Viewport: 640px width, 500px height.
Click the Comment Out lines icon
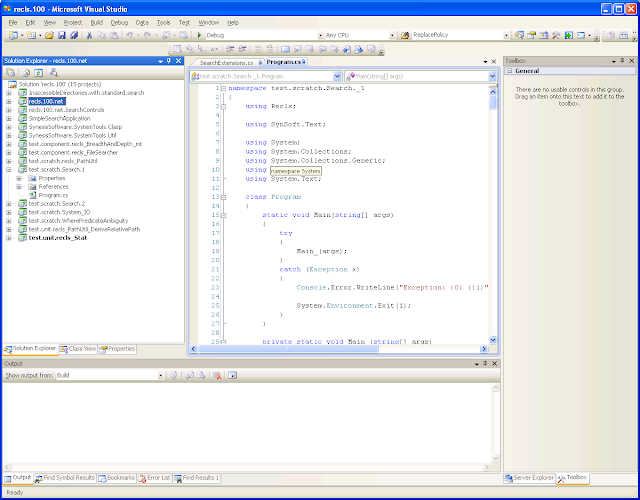258,49
